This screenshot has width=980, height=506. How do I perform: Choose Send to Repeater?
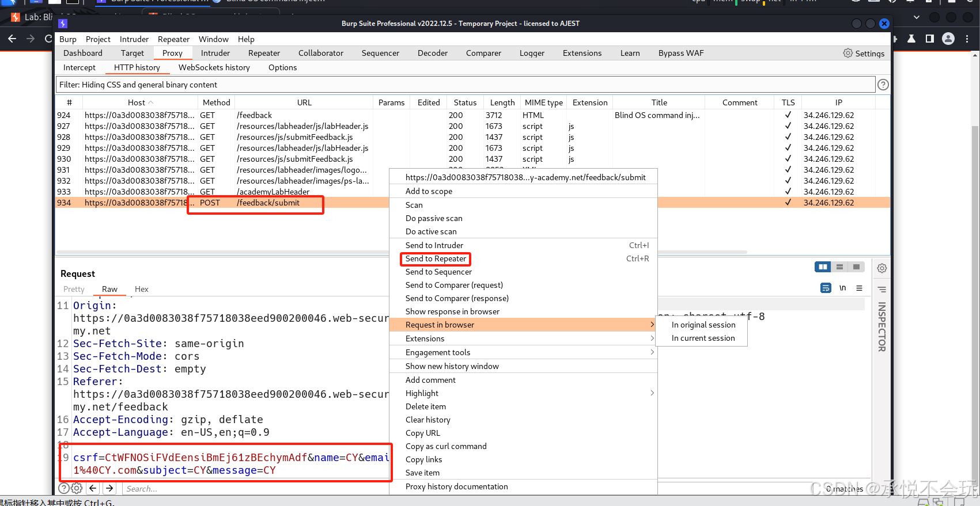[436, 258]
